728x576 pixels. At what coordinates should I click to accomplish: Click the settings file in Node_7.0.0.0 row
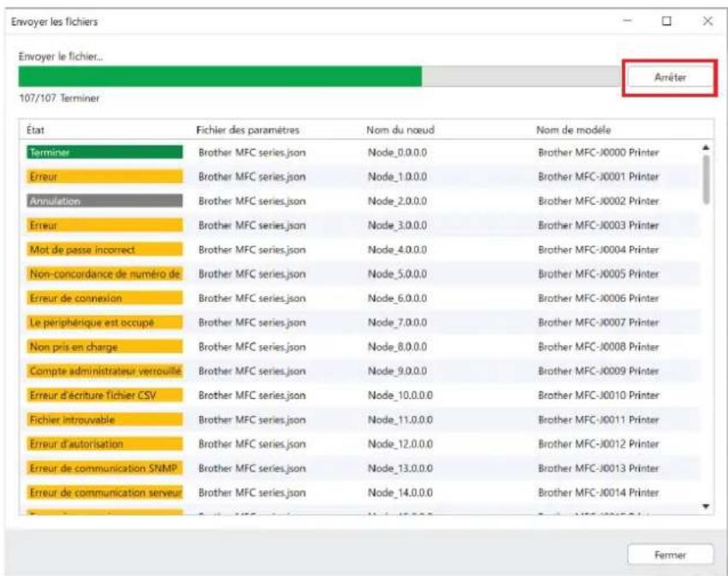coord(252,323)
